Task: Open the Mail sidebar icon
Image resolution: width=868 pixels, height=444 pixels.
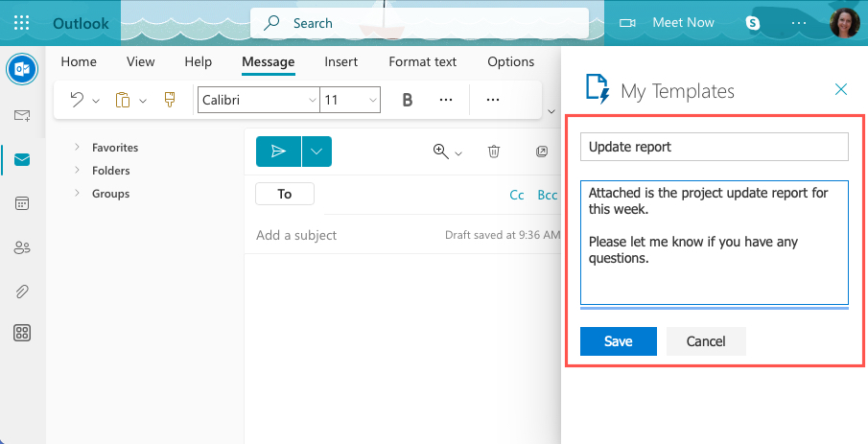Action: (x=22, y=159)
